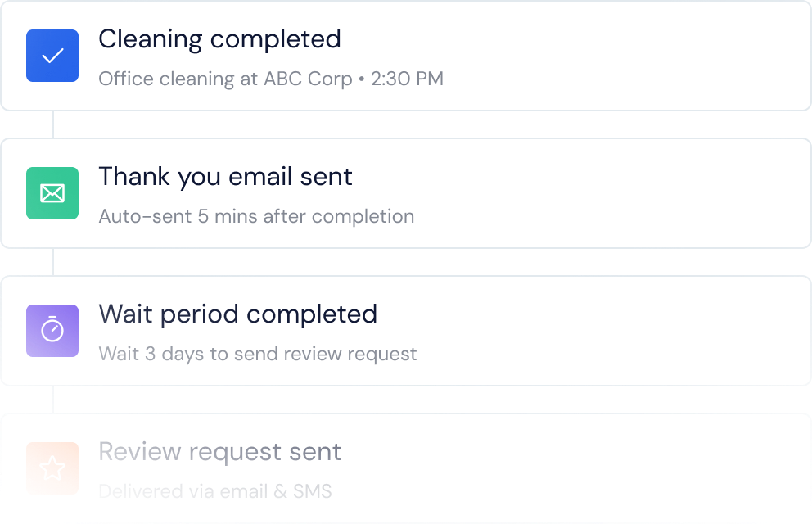Viewport: 812px width, 524px height.
Task: Open the Wait period completed card
Action: [x=406, y=331]
